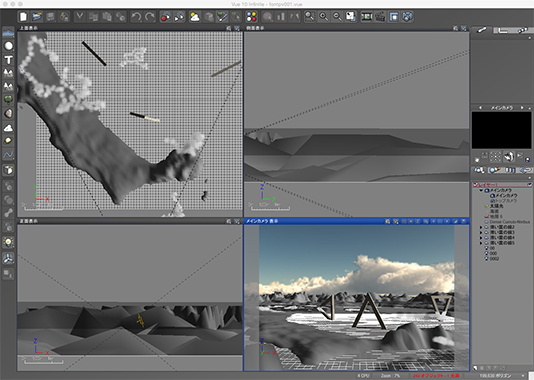Select the 0002 item in the layer tree
Screen dimensions: 534x380
tap(494, 259)
